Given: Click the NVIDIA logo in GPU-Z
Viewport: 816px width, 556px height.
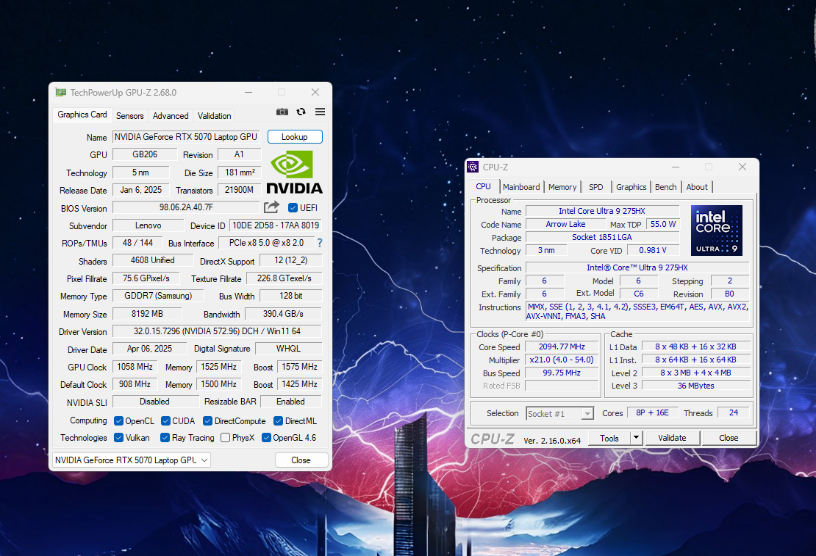Looking at the screenshot, I should 294,172.
